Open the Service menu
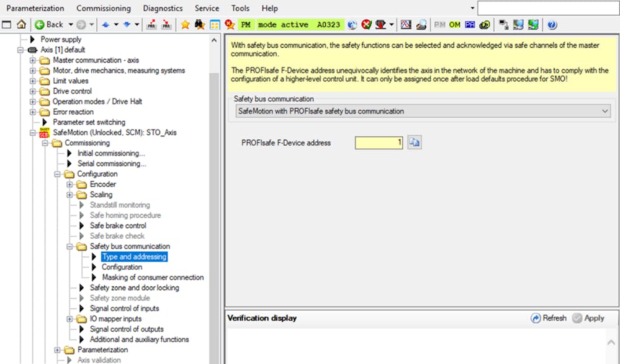The image size is (620, 364). pyautogui.click(x=207, y=8)
